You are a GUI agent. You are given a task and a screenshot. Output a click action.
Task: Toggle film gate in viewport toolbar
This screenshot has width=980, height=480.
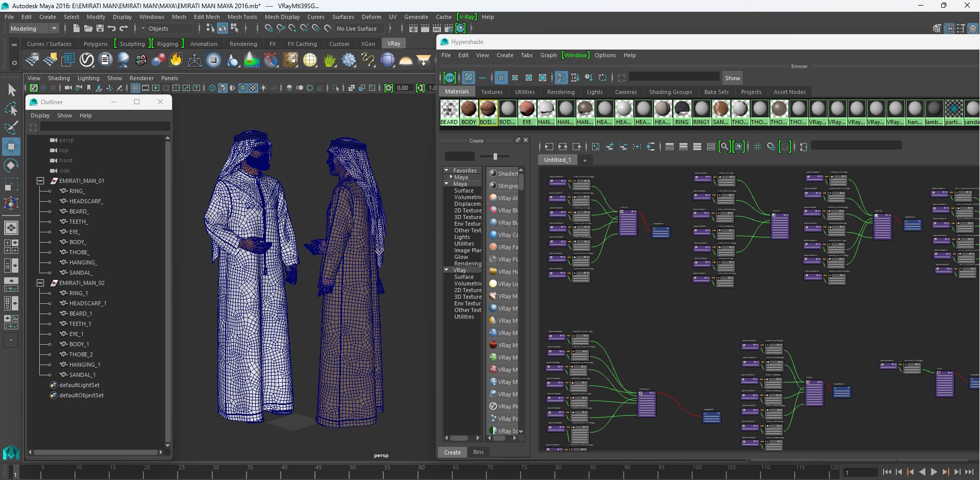tap(145, 88)
